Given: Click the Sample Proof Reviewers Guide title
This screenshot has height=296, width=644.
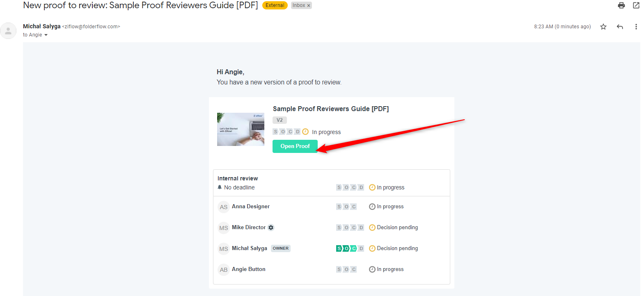Looking at the screenshot, I should pyautogui.click(x=330, y=109).
